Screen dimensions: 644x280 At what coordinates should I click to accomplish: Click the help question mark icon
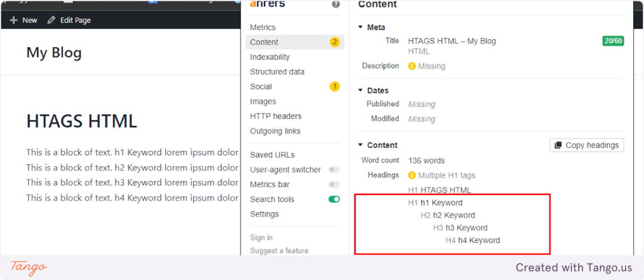336,4
